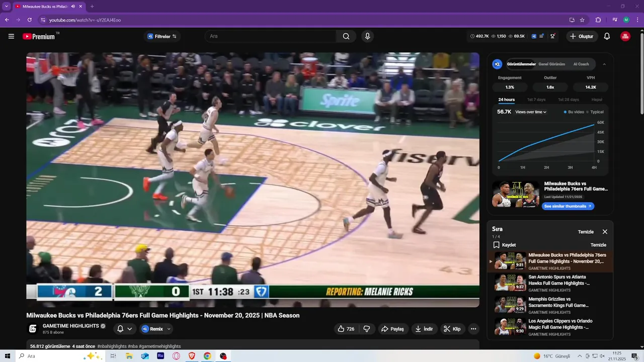
Task: Open the Filtreler filter button
Action: tap(162, 36)
